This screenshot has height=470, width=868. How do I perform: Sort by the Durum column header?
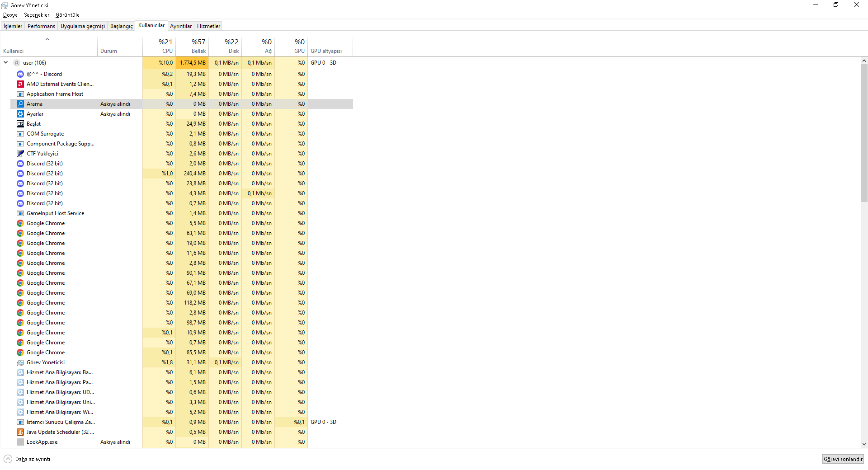pos(120,47)
